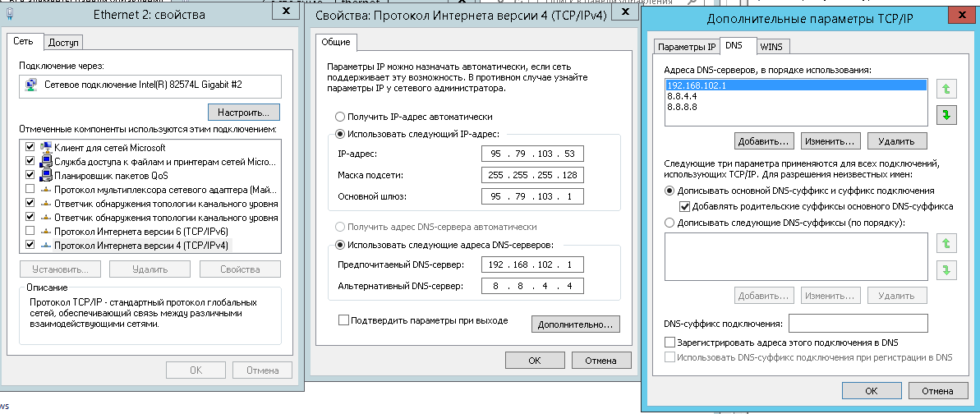
Task: Click the IPv6 protocol component icon
Action: (x=46, y=231)
